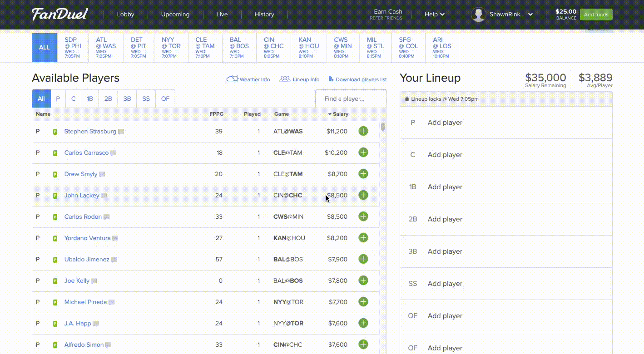This screenshot has width=644, height=354.
Task: Open the History page
Action: (x=264, y=15)
